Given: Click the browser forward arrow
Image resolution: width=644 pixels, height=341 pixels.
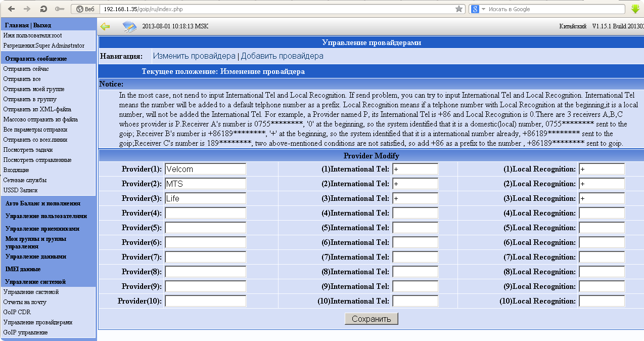Looking at the screenshot, I should pos(27,9).
